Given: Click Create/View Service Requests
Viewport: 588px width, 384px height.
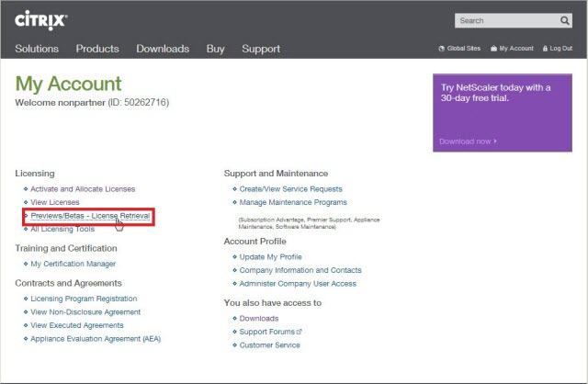Looking at the screenshot, I should click(293, 188).
